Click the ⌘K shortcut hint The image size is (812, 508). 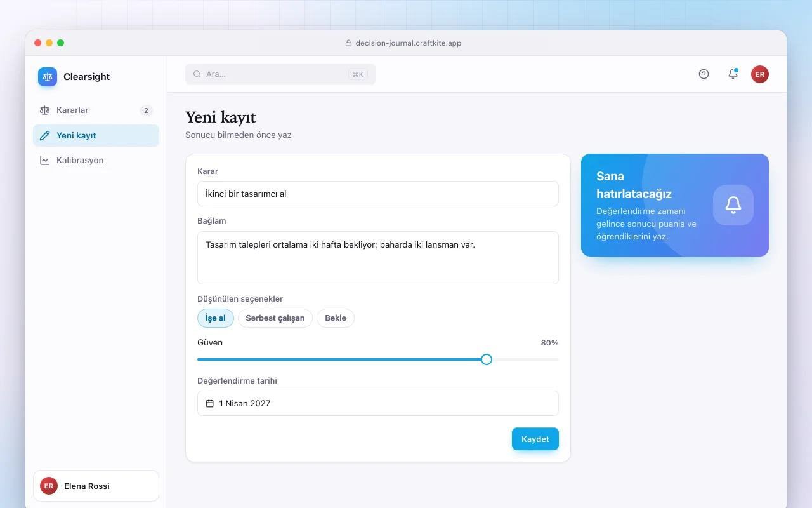tap(358, 74)
